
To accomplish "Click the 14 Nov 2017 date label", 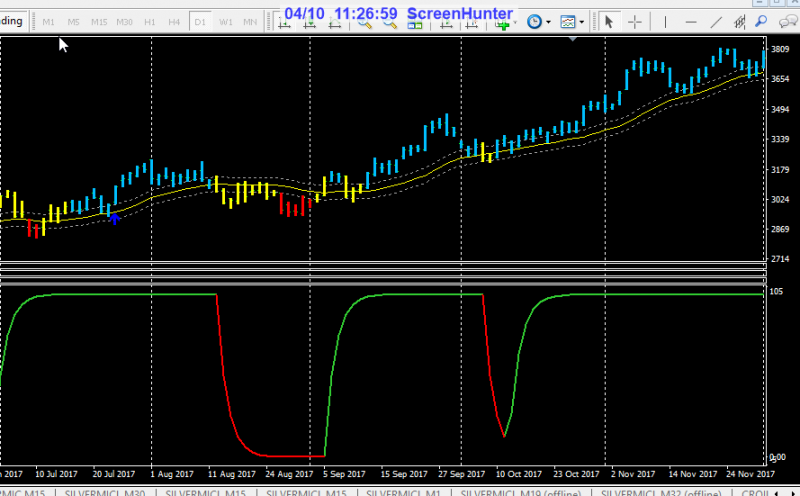I will (x=692, y=474).
